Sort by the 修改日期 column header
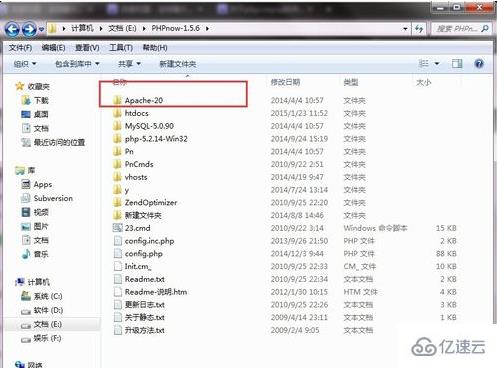 (285, 82)
